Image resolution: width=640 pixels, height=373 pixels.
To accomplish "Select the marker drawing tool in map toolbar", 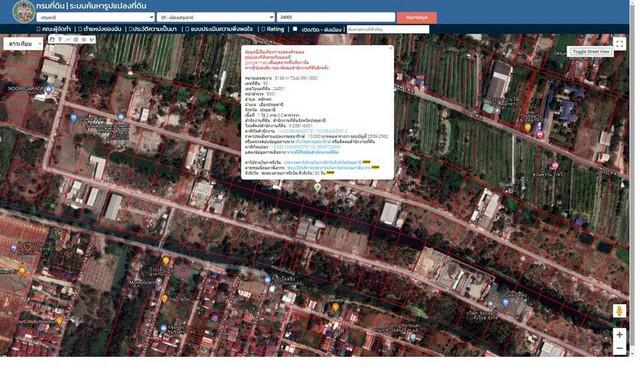I will pyautogui.click(x=60, y=40).
